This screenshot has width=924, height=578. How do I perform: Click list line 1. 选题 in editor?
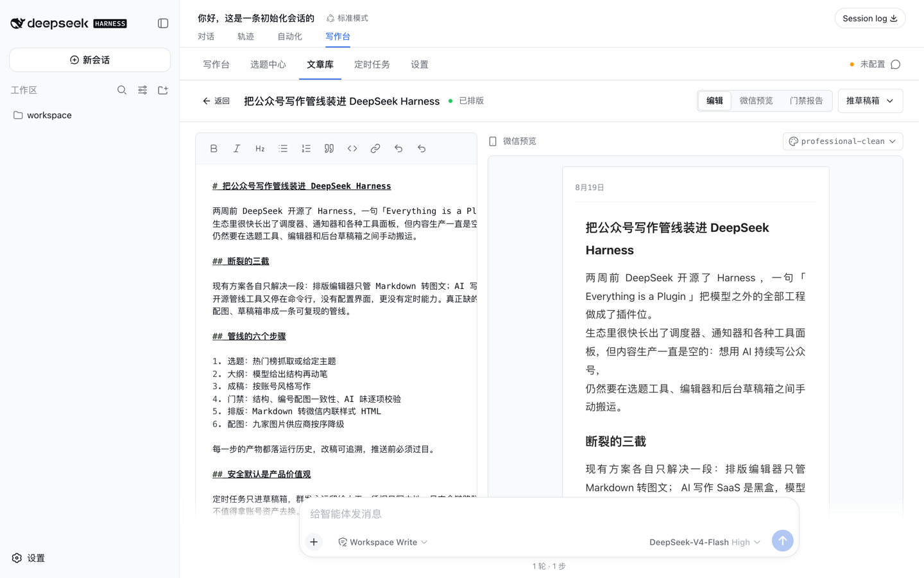point(274,362)
